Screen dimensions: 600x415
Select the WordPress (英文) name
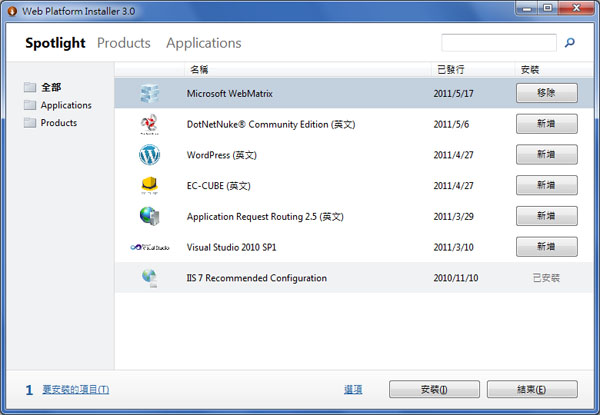222,155
